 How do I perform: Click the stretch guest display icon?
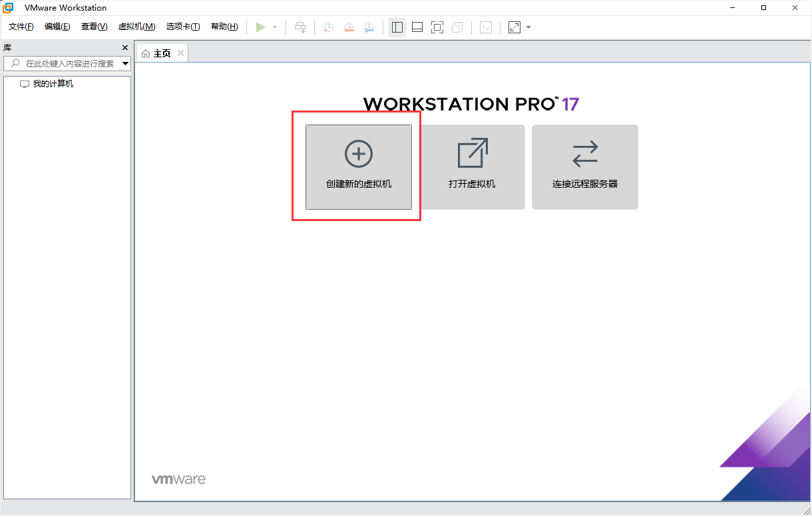click(514, 27)
